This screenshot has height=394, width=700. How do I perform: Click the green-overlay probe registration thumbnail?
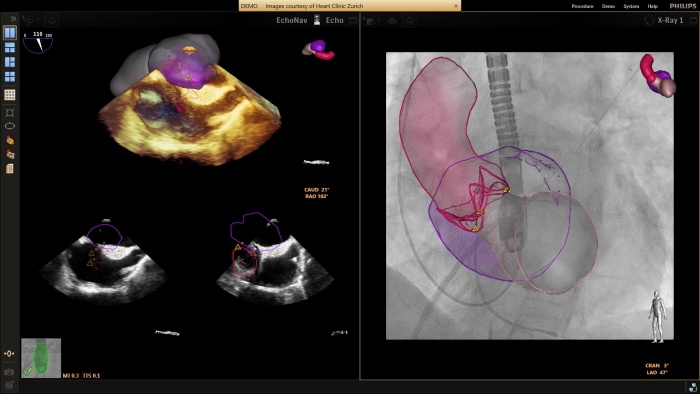point(41,358)
